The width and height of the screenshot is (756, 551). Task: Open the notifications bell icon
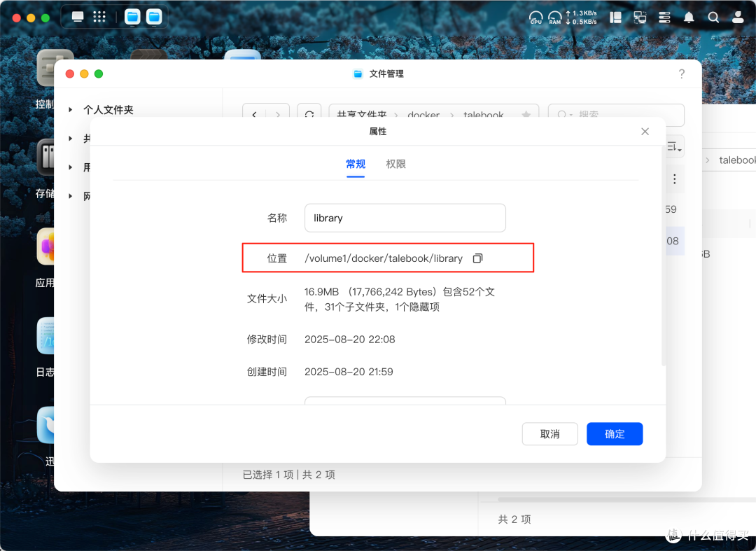(x=689, y=18)
